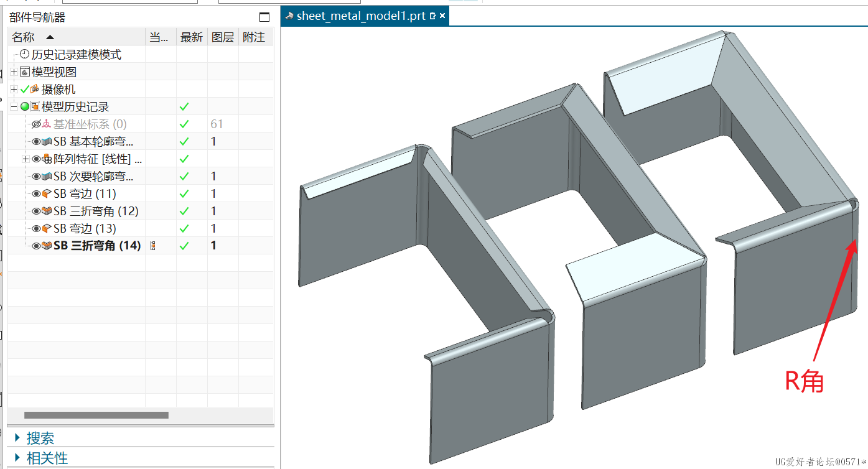Click the pop-out icon on sheet_metal_model1.prt tab
The height and width of the screenshot is (469, 868).
tap(433, 16)
